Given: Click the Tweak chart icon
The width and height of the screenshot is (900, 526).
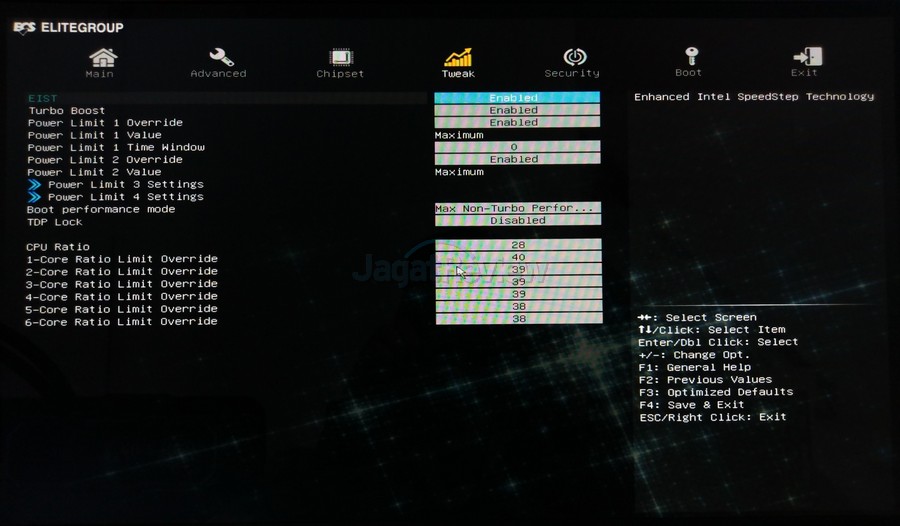Looking at the screenshot, I should click(x=458, y=56).
